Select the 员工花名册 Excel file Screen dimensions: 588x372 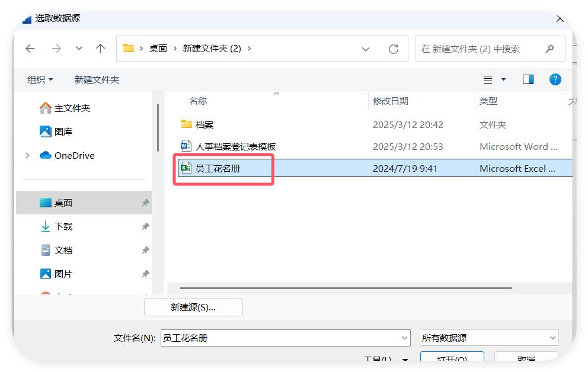click(x=218, y=169)
